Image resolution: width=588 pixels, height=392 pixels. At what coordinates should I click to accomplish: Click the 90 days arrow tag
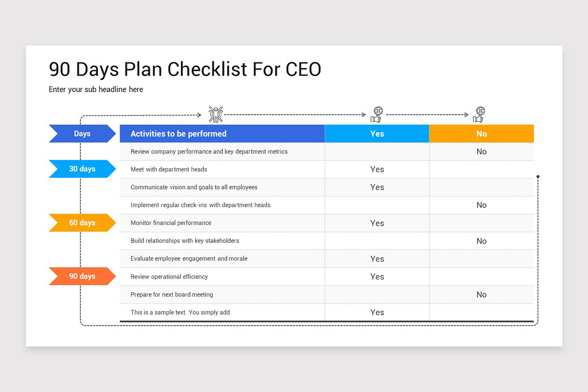[x=82, y=276]
